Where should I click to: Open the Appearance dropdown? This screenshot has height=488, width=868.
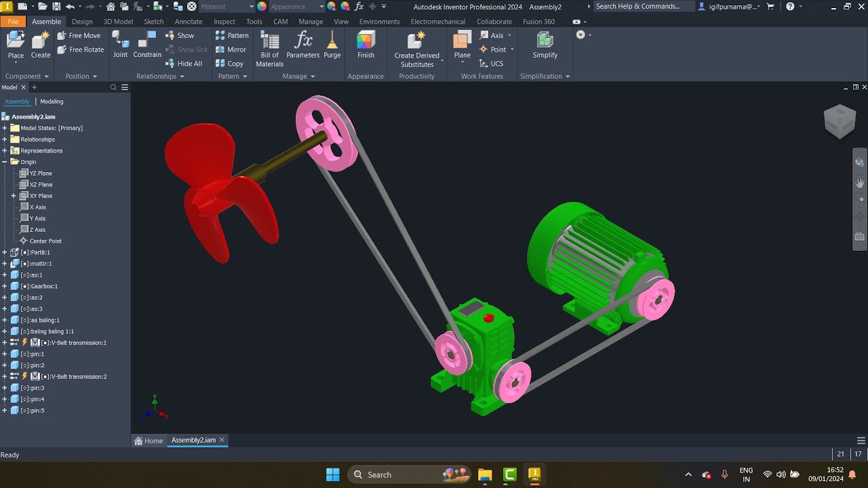click(x=297, y=6)
